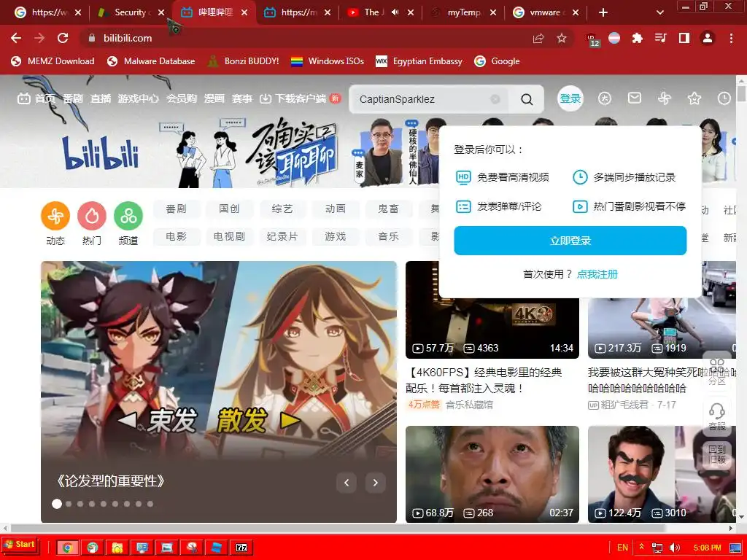The image size is (747, 560).
Task: Open 会员购 in the top navigation
Action: coord(182,98)
